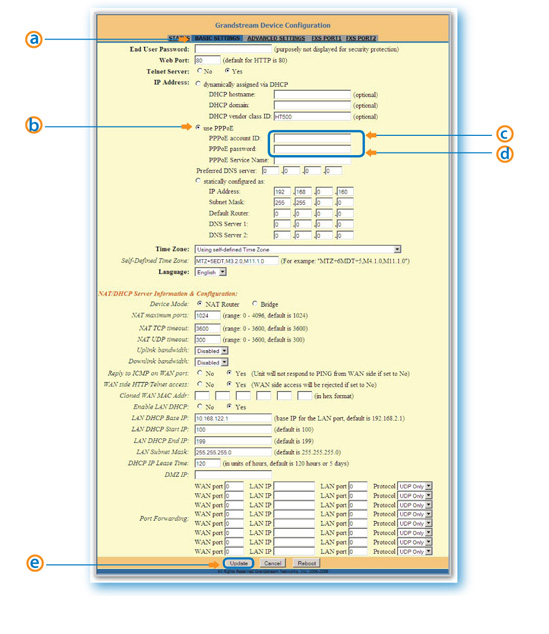Set Enable LAN DHCP to No
Image resolution: width=549 pixels, height=634 pixels.
tap(200, 406)
